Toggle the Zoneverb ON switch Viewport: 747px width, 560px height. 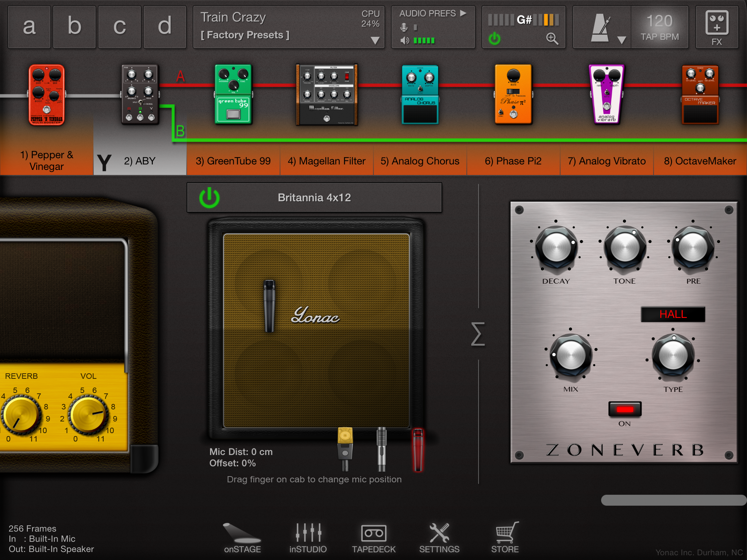[625, 409]
